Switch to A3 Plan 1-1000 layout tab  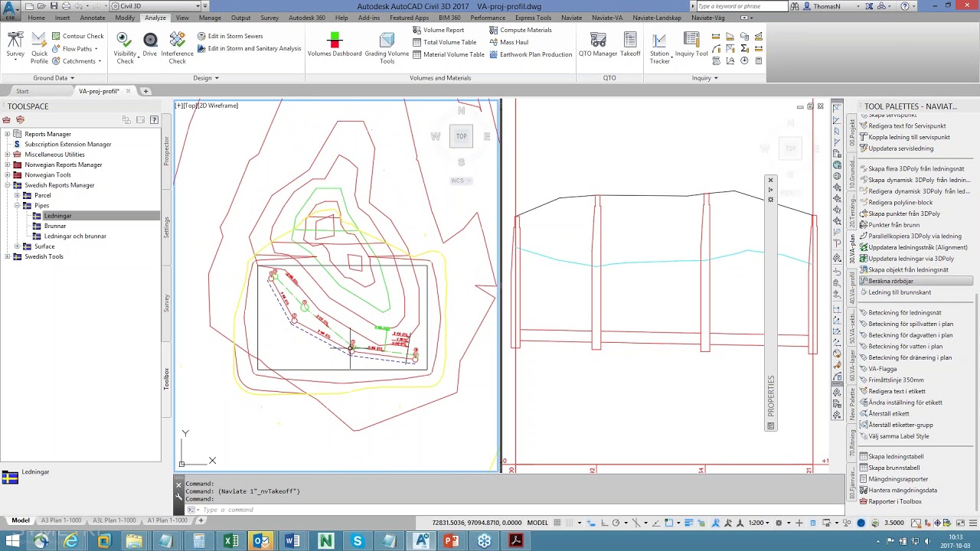tap(61, 520)
